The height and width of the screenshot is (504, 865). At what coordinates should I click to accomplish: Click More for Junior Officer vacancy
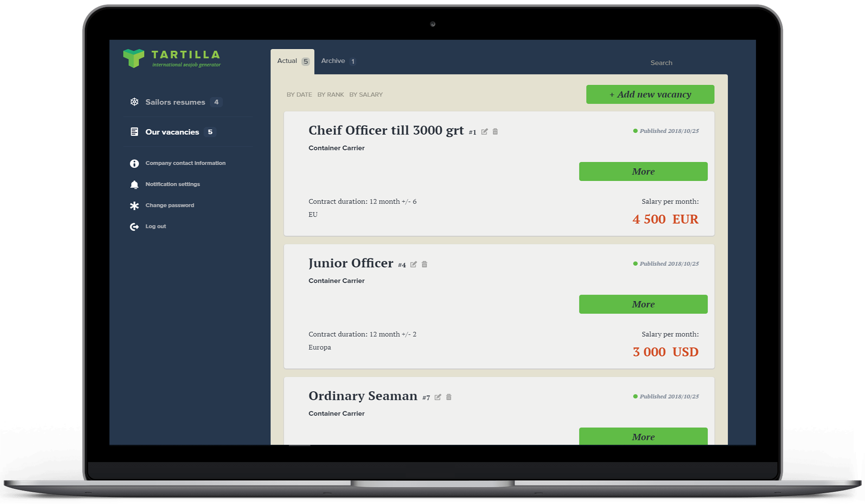643,303
